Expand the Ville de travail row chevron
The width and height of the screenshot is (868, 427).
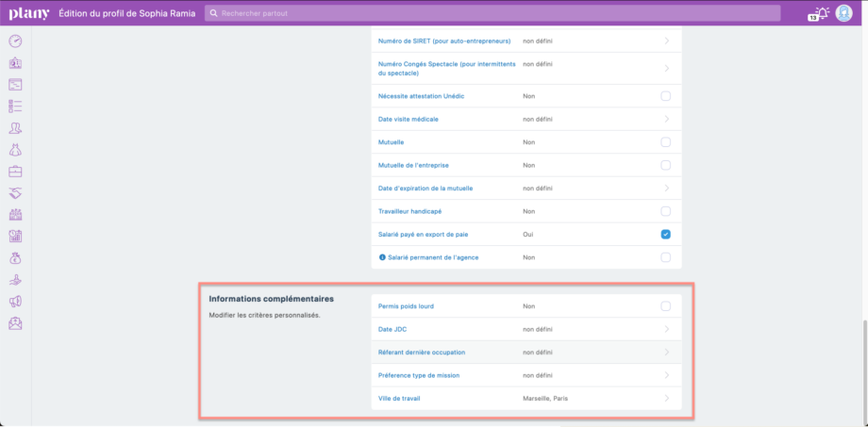point(666,399)
